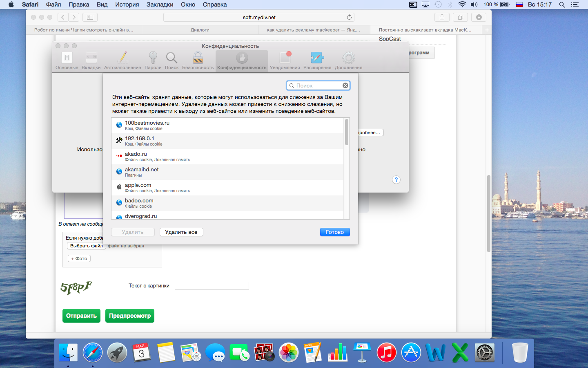Select the Privacy (Конфиденциальность) preferences pane
Viewport: 588px width, 368px height.
click(242, 61)
